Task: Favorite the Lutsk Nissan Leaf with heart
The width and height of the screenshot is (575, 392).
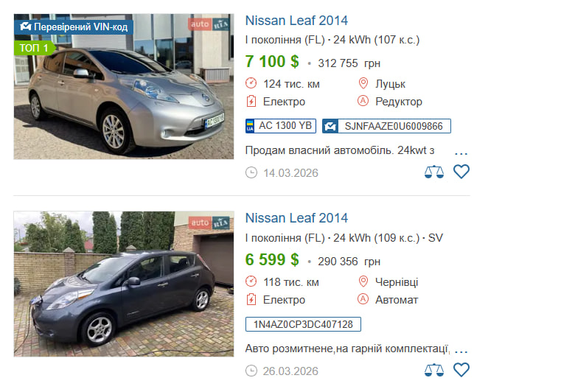Action: (461, 172)
